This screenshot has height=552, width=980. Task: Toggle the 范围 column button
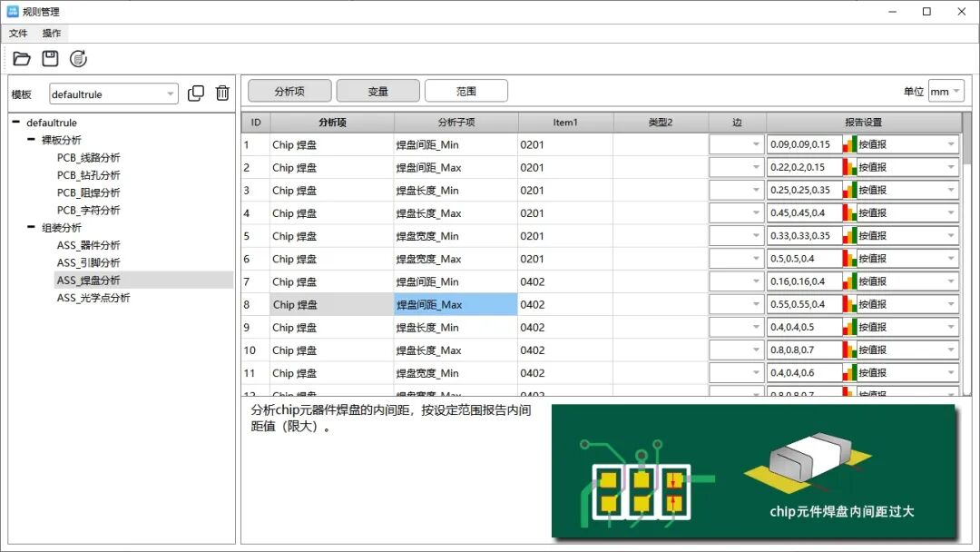point(465,91)
